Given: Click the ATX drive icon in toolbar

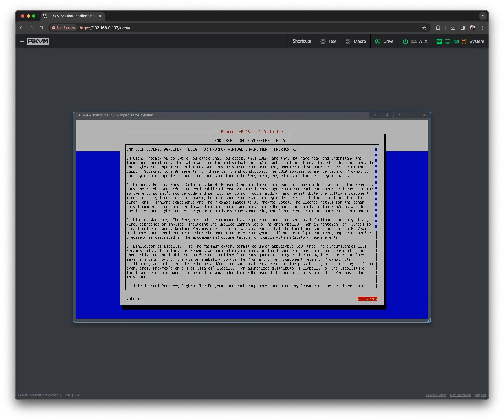Looking at the screenshot, I should tap(414, 41).
